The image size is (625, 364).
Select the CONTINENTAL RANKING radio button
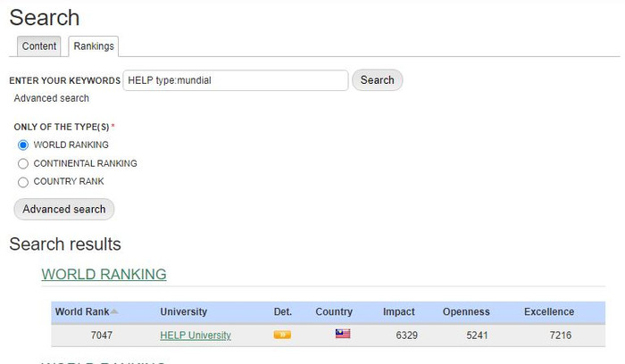[x=23, y=163]
